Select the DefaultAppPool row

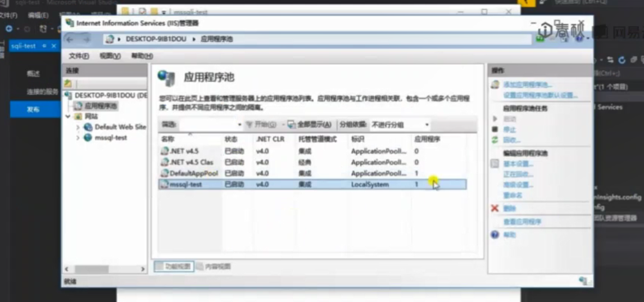(312, 173)
